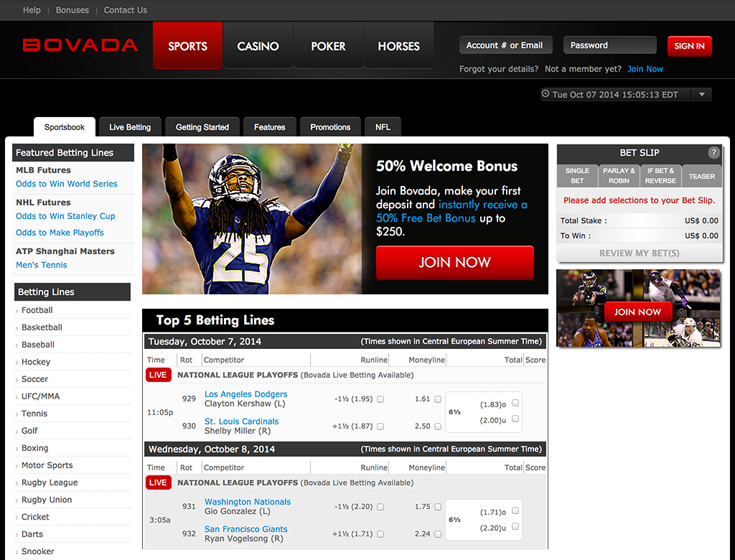The image size is (735, 560).
Task: Check Cardinals +1½ runline box
Action: (x=380, y=426)
